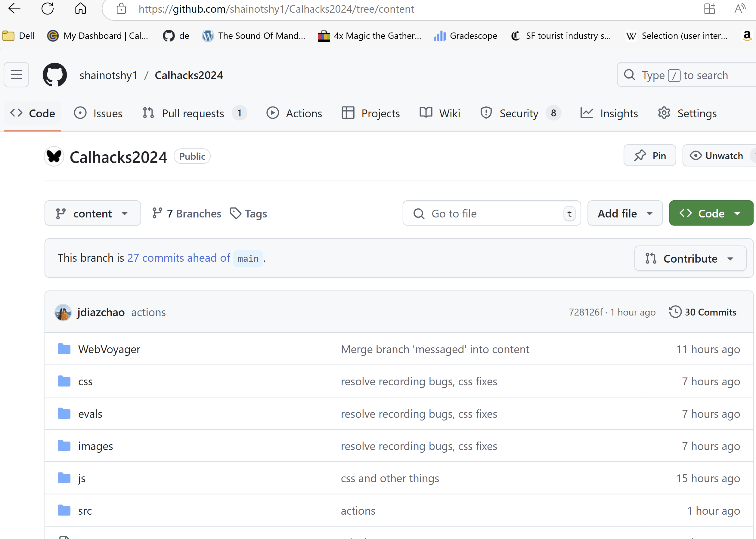Open the Security tab
The width and height of the screenshot is (756, 539).
pos(519,113)
